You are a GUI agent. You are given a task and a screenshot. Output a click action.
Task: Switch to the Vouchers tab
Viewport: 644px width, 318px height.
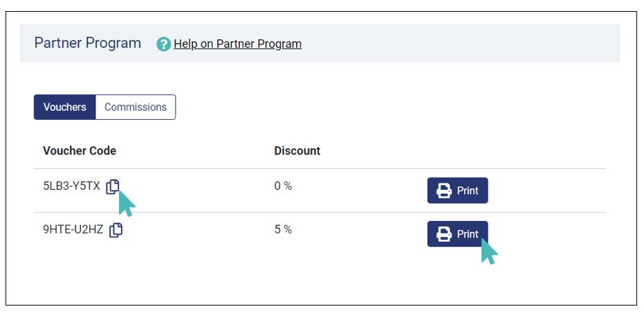[x=65, y=107]
